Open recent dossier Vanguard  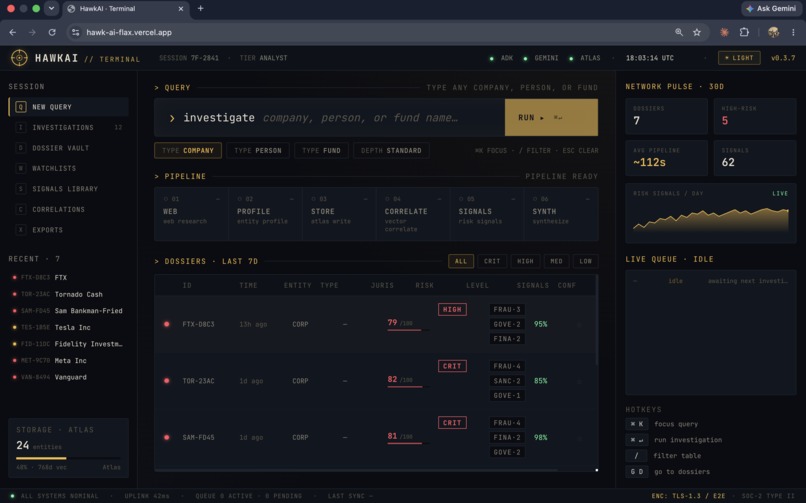[x=68, y=377]
